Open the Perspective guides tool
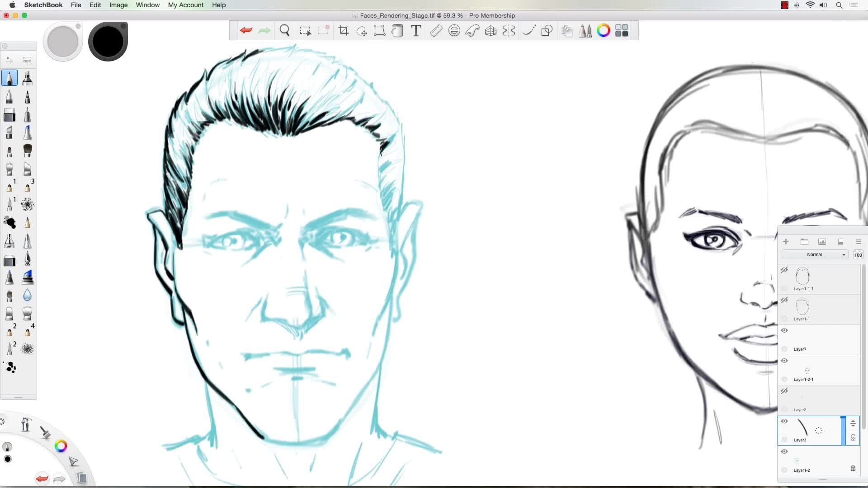 491,31
